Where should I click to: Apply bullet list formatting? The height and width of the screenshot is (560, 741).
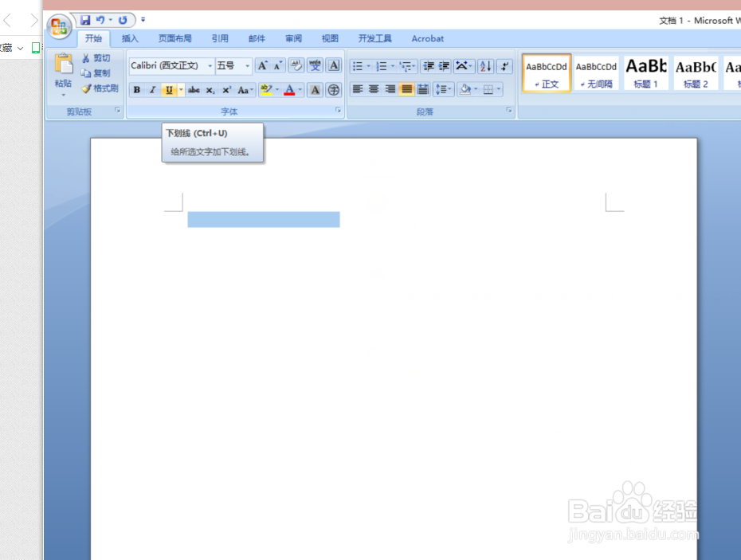[x=359, y=66]
